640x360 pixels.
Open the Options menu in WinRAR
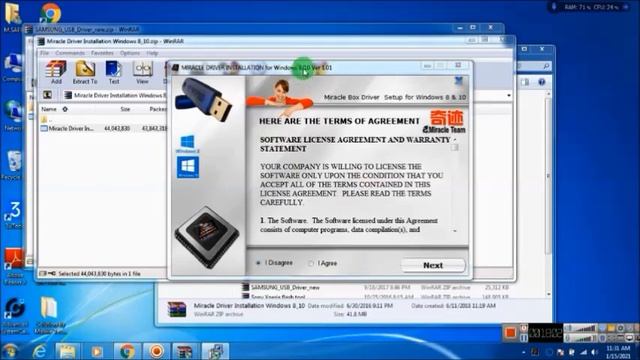(130, 53)
